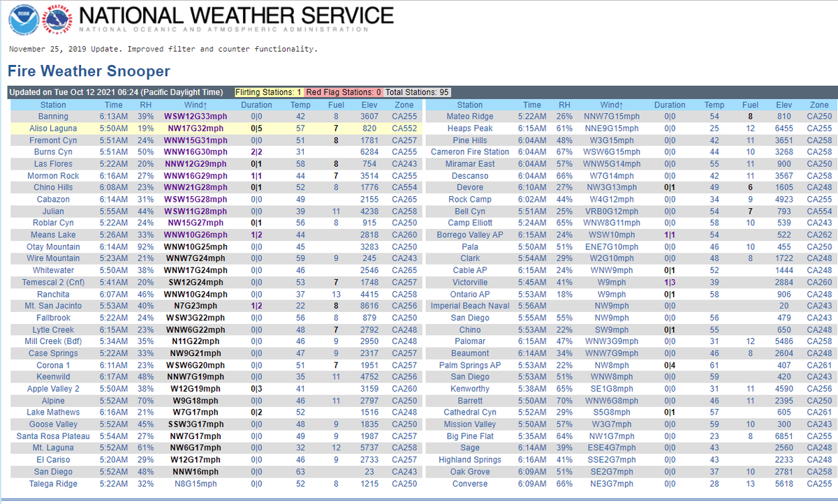Open the Highland Springs station link

coord(470,460)
